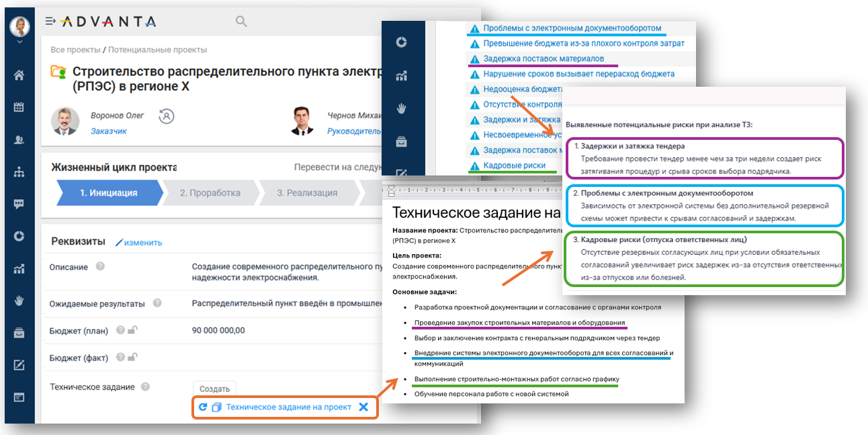Open the calendar icon in the left sidebar
The height and width of the screenshot is (435, 868).
pyautogui.click(x=19, y=108)
